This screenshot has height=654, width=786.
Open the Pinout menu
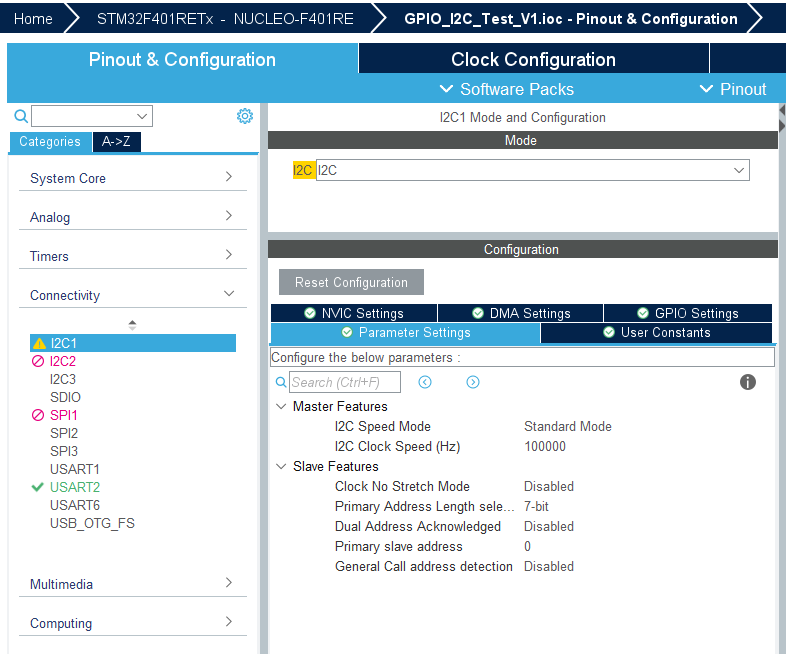[733, 89]
